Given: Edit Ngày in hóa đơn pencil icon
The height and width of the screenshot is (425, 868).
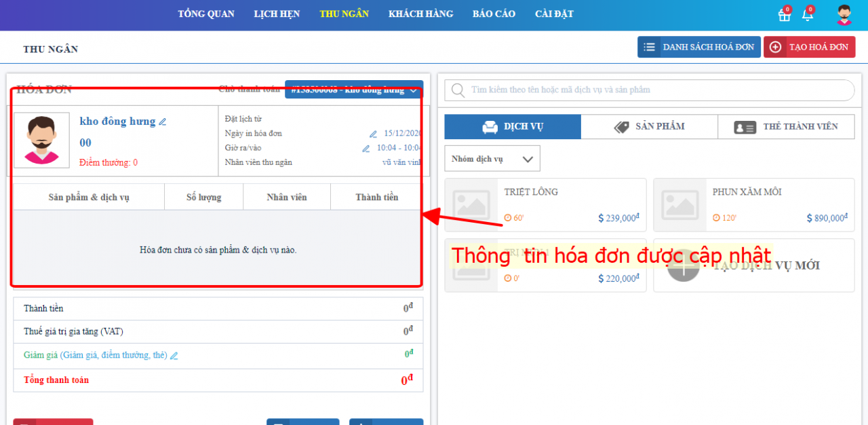Looking at the screenshot, I should pyautogui.click(x=373, y=134).
